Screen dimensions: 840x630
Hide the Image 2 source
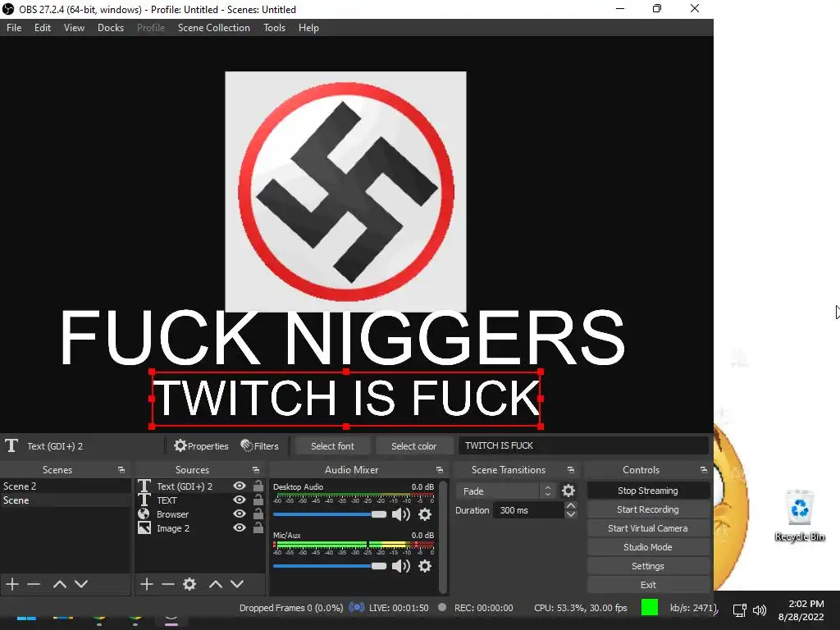coord(240,527)
